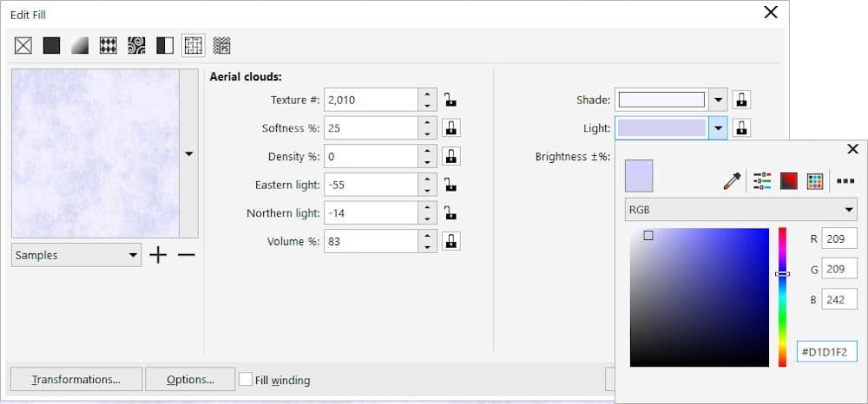868x404 pixels.
Task: Select the No fill icon
Action: click(x=23, y=45)
